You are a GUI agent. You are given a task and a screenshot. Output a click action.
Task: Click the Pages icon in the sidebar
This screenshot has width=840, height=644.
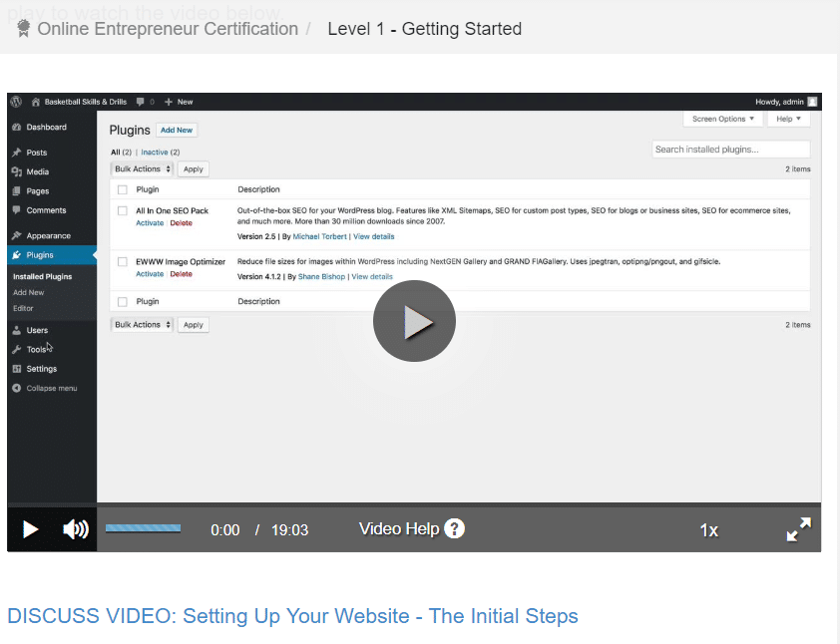(17, 191)
